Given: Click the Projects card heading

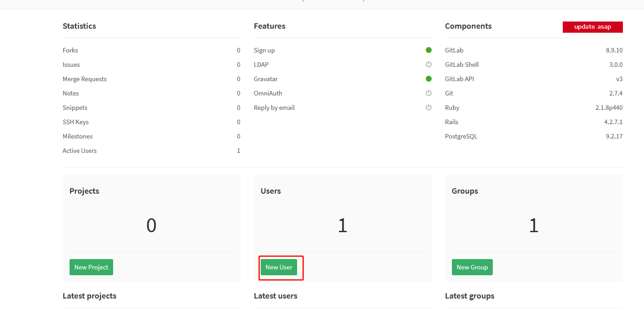Looking at the screenshot, I should click(x=84, y=191).
